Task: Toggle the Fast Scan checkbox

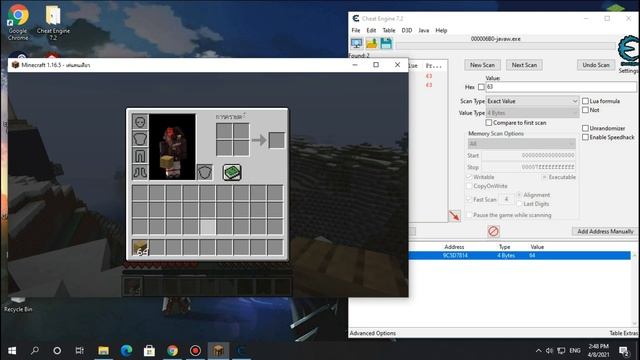Action: pos(469,199)
